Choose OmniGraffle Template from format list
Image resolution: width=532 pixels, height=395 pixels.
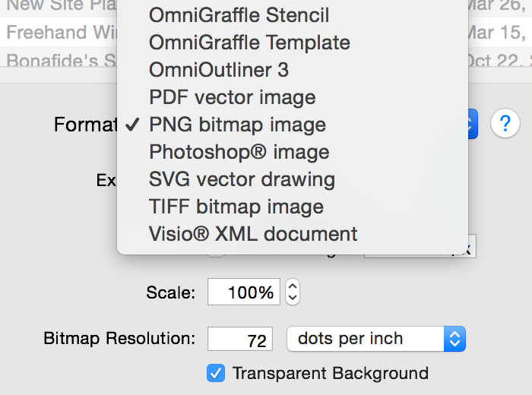(x=249, y=43)
